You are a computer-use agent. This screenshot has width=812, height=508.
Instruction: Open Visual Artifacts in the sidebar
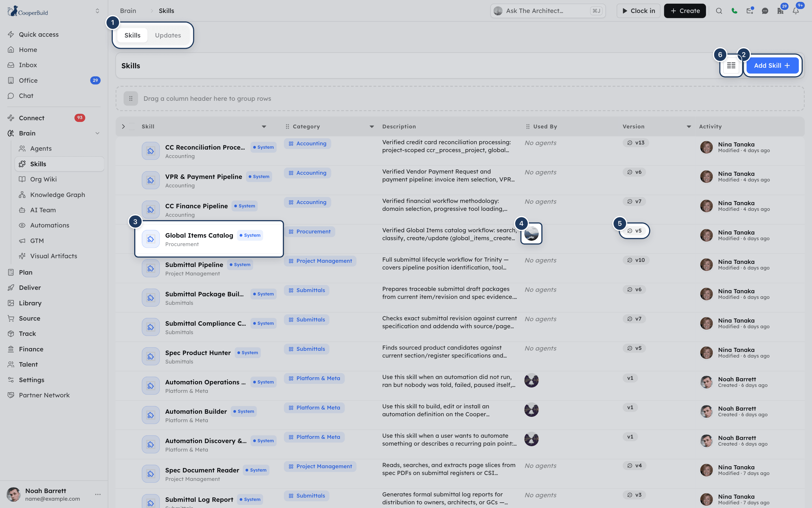click(x=54, y=256)
